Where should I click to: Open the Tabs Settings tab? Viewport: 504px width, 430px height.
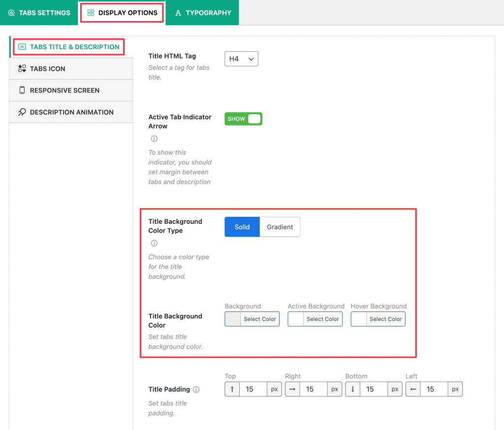[x=39, y=13]
